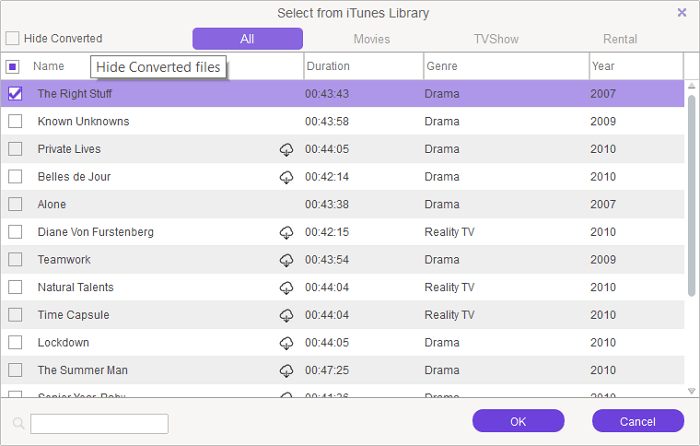Image resolution: width=700 pixels, height=446 pixels.
Task: Toggle the select-all checkbox in header
Action: [x=13, y=67]
